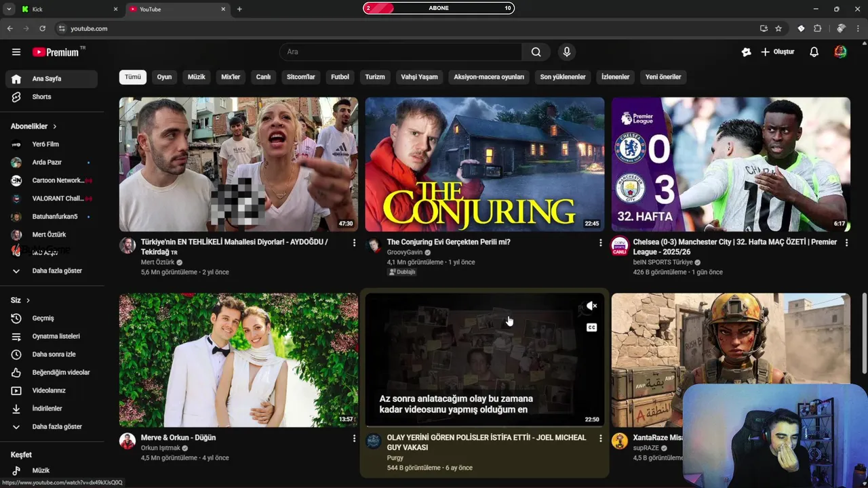This screenshot has width=868, height=488.
Task: Open Daha sonra izle list
Action: (52, 354)
